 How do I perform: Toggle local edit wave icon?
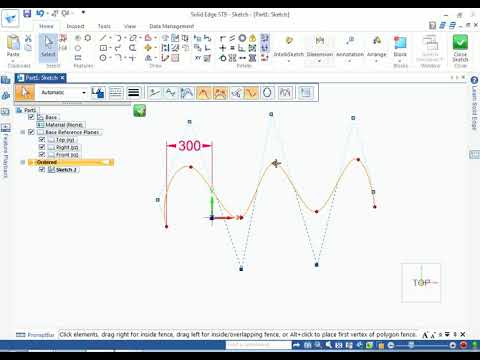tap(251, 93)
